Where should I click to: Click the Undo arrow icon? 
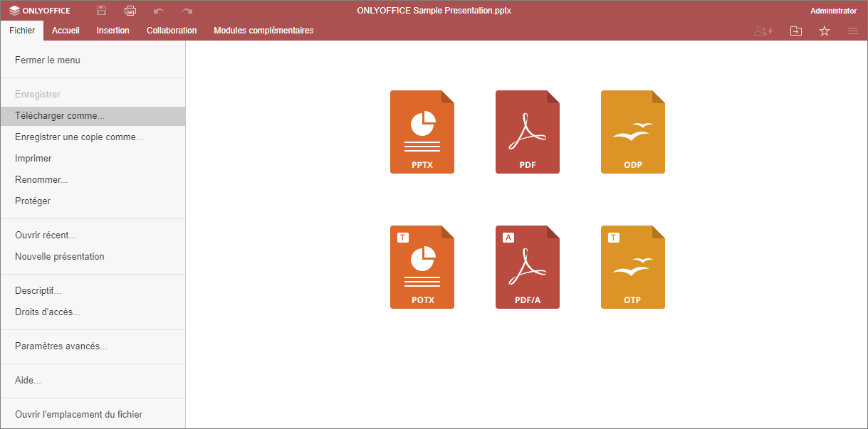[158, 11]
